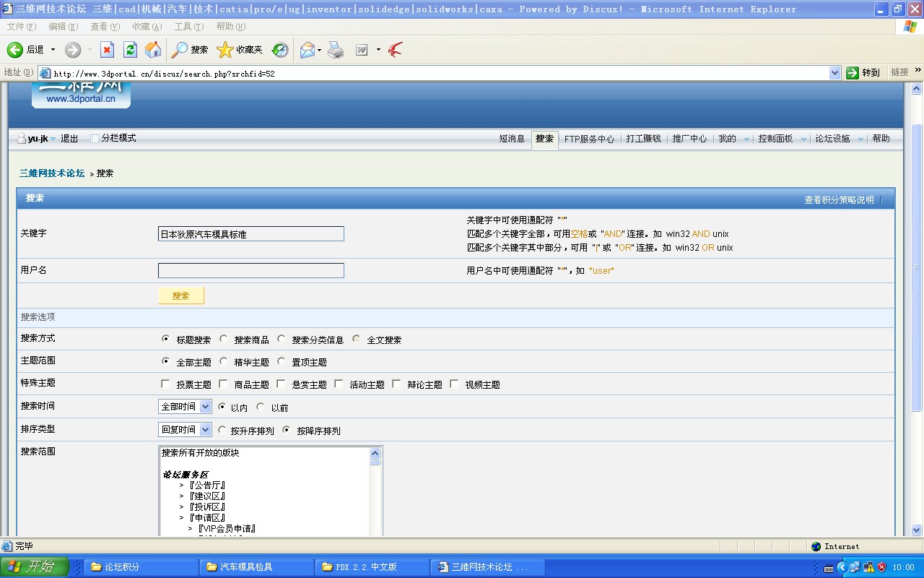This screenshot has width=924, height=578.
Task: Open the Favorites star in the toolbar
Action: click(x=225, y=50)
